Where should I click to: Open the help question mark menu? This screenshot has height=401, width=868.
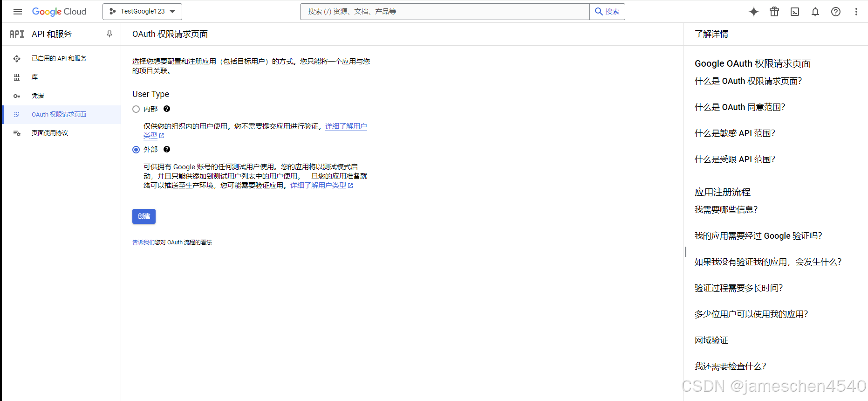click(x=836, y=12)
